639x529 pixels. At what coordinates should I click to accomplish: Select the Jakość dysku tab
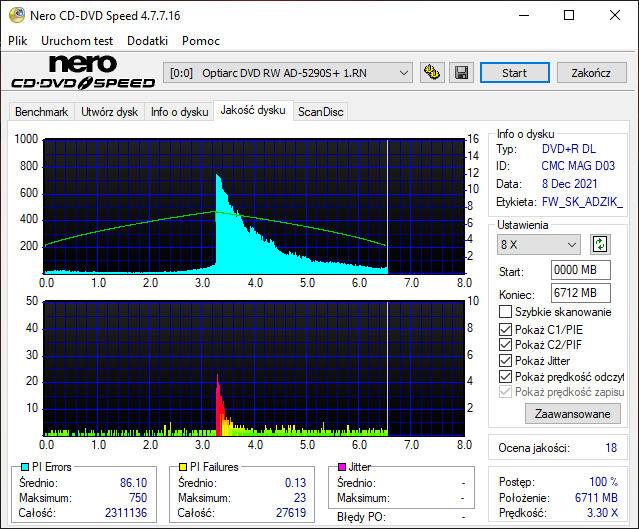point(253,110)
